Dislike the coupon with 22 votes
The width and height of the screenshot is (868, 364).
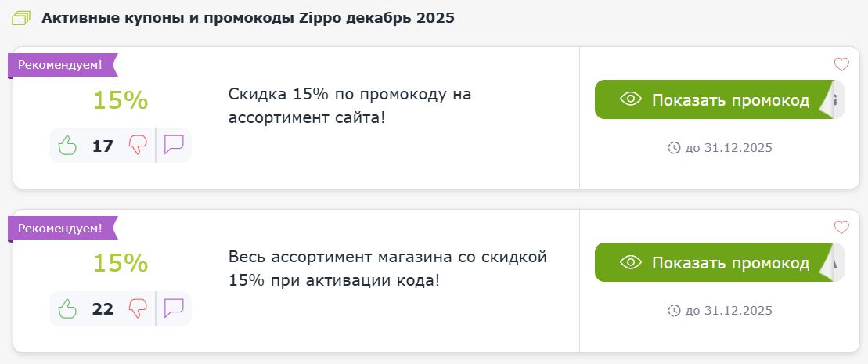(138, 308)
